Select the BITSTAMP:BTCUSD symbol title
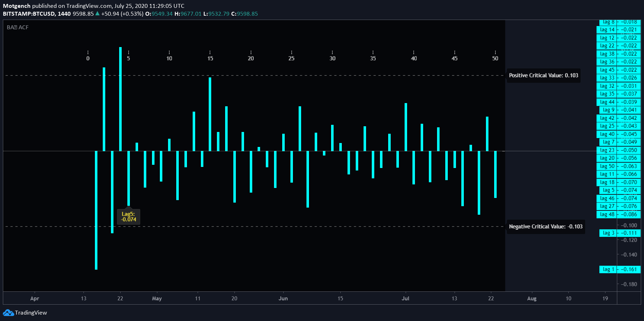Screen dimensions: 644x321 (29, 14)
